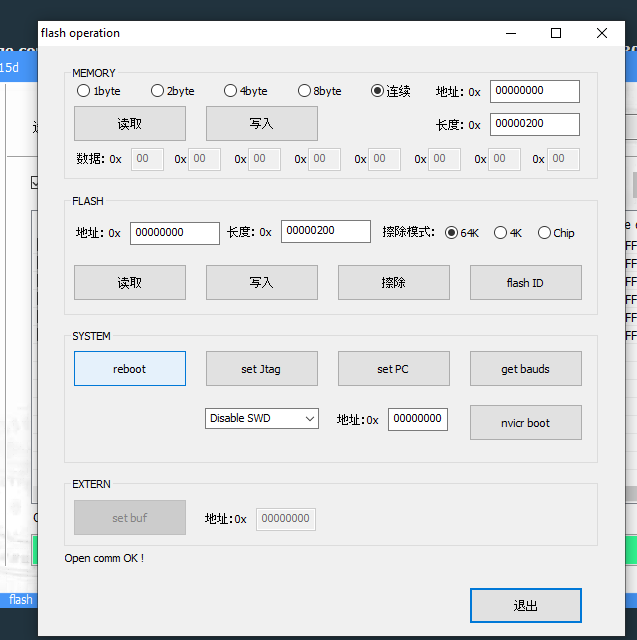Close the flash operation dialog
Image resolution: width=637 pixels, height=640 pixels.
coord(602,33)
